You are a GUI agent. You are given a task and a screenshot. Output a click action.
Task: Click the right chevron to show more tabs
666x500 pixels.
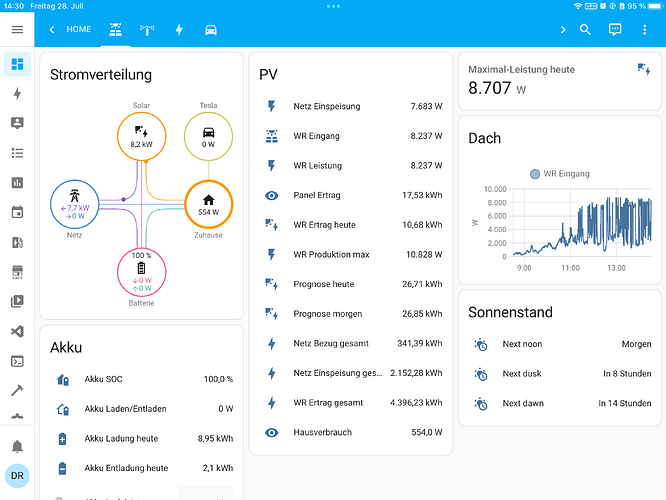[563, 29]
